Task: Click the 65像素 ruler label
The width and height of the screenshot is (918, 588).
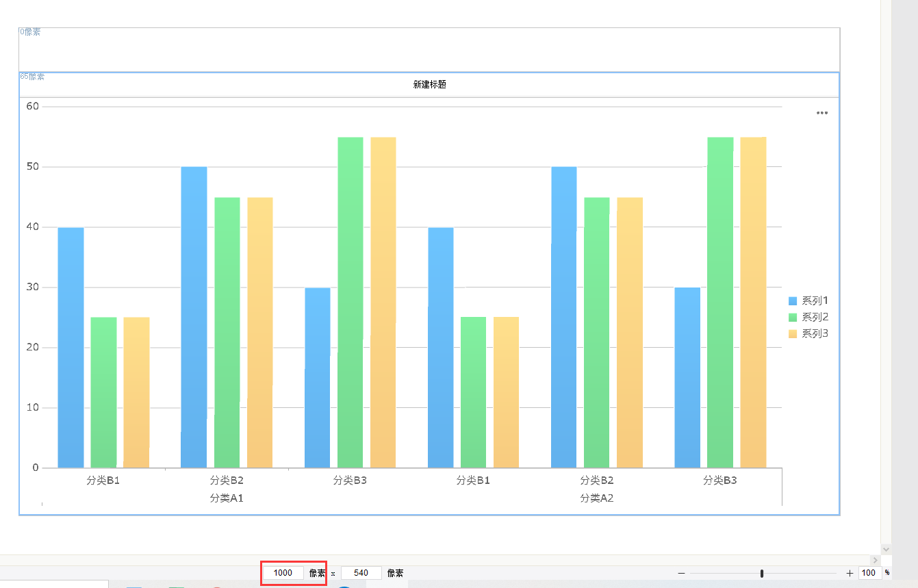Action: 32,77
